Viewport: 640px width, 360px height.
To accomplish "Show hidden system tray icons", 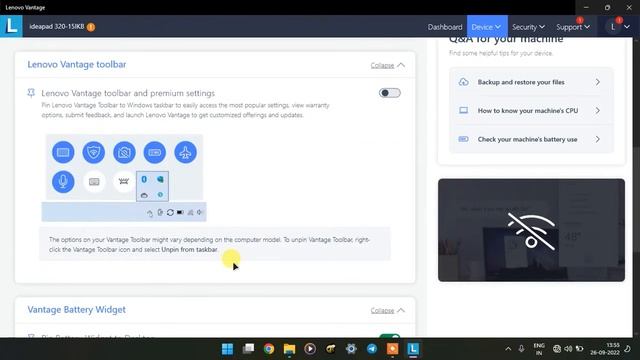I will coord(508,349).
